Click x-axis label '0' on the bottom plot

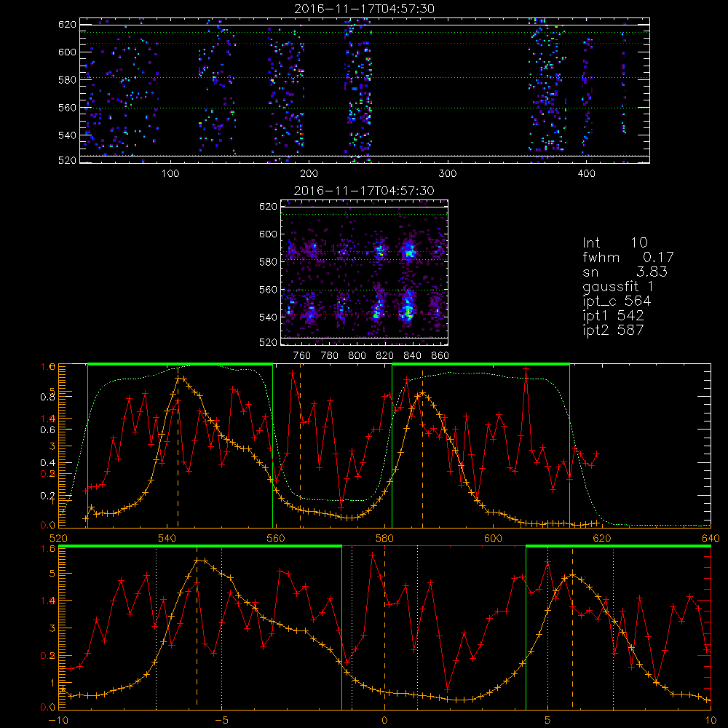[x=384, y=720]
